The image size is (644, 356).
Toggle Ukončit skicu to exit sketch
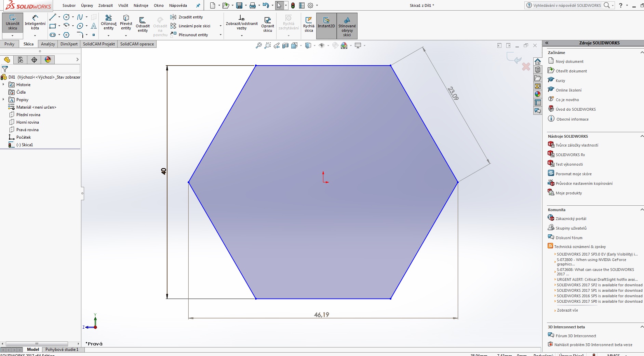pos(13,23)
